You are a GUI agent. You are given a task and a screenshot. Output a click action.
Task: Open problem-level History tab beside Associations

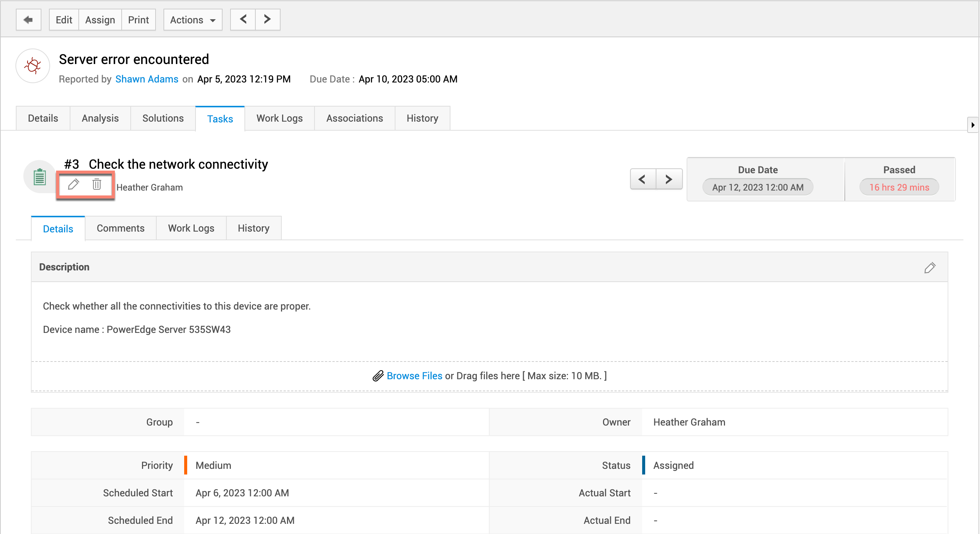point(422,118)
